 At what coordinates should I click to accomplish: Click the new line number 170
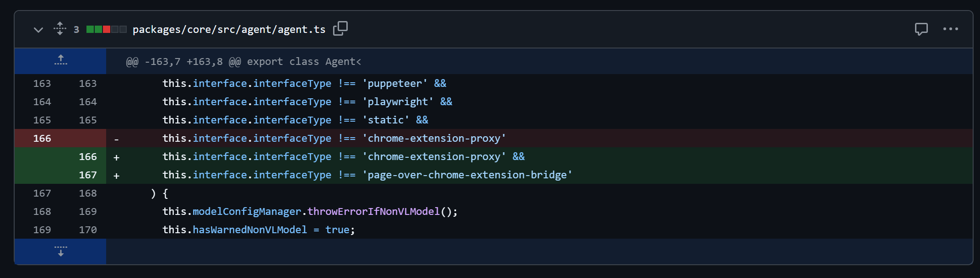pos(88,230)
